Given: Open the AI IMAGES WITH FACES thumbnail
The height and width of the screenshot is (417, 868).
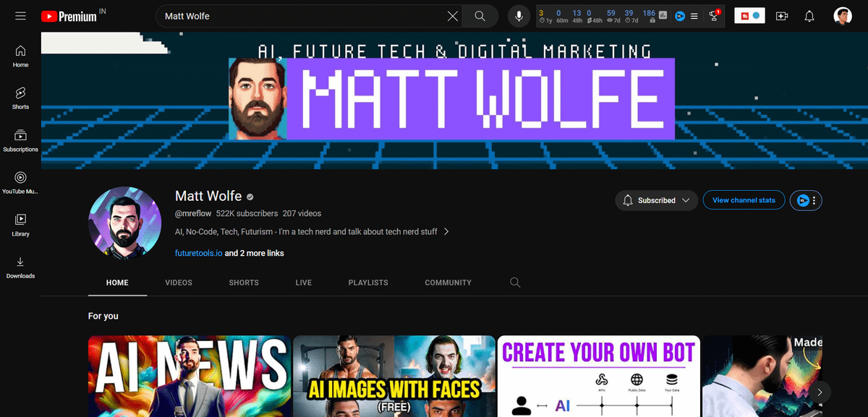Looking at the screenshot, I should [x=394, y=376].
